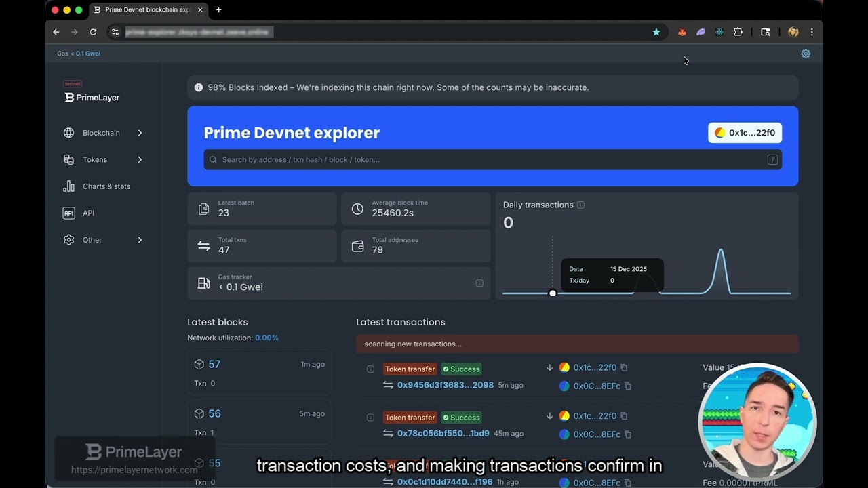Screen dimensions: 868x488
Task: Click the Gas tracker pump icon
Action: [x=203, y=283]
